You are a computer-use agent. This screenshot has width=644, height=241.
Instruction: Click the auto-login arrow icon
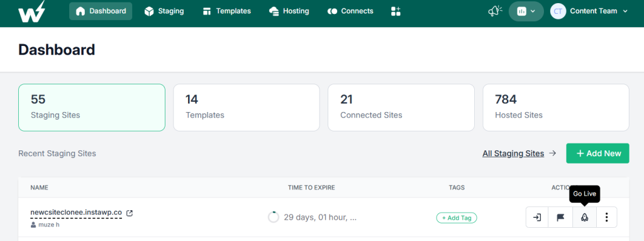[537, 217]
